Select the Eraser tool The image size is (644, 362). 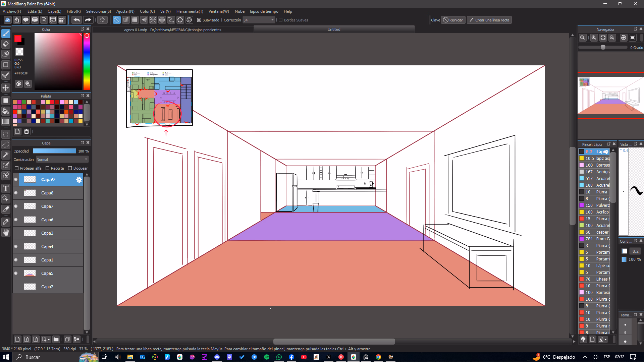coord(6,44)
